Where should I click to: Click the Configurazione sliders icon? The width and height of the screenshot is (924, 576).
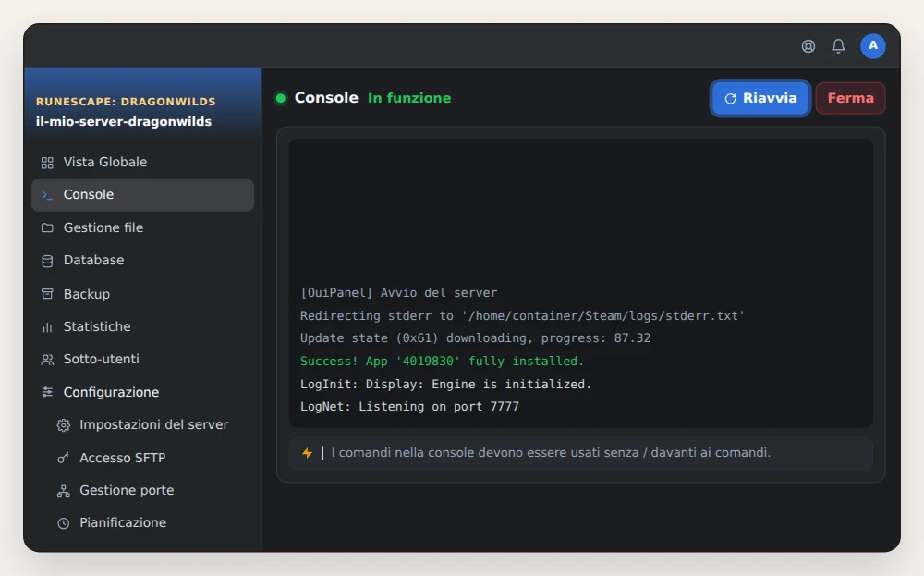coord(47,392)
